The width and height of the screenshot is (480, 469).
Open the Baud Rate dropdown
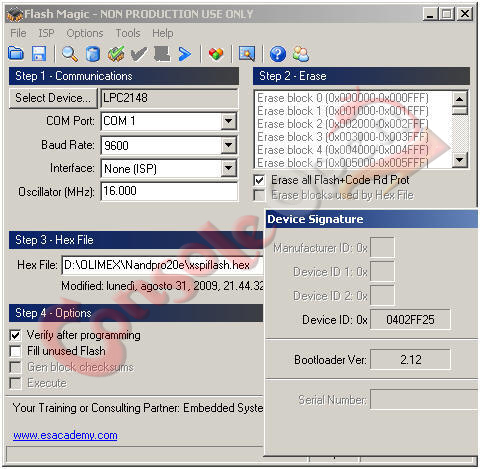pos(229,145)
